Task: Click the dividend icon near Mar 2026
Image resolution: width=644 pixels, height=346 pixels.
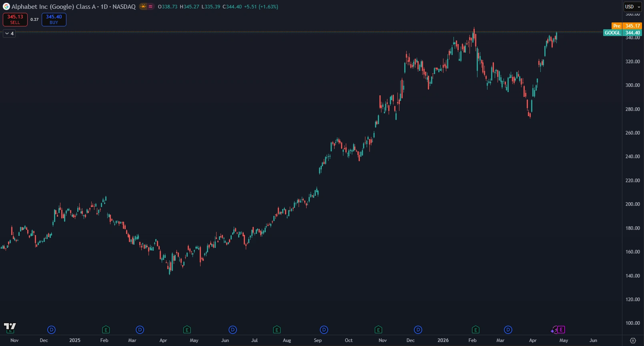Action: click(508, 330)
